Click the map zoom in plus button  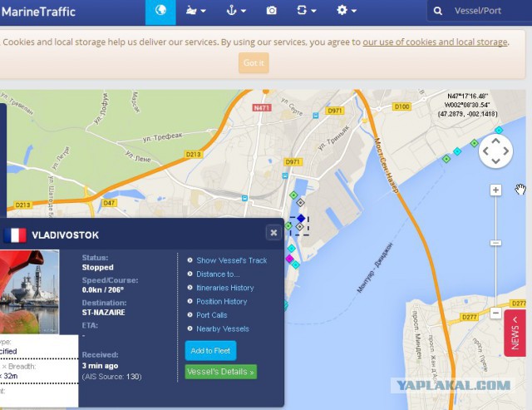[x=495, y=190]
